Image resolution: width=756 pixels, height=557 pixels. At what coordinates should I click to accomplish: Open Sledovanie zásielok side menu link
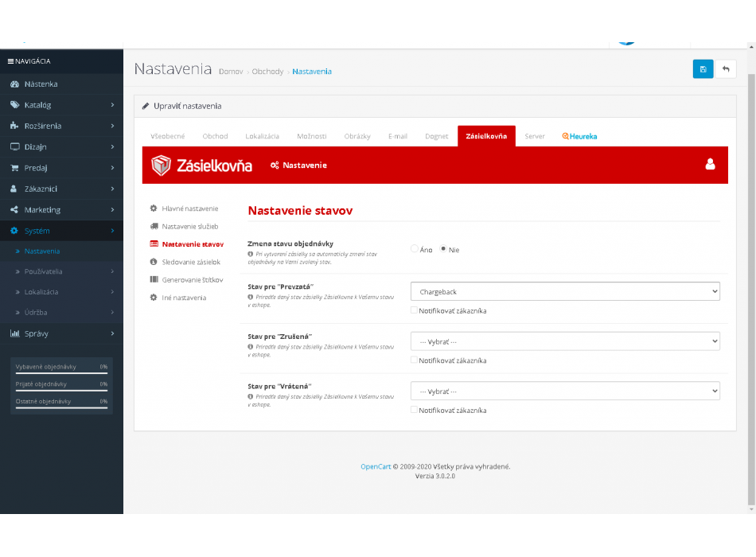[191, 262]
